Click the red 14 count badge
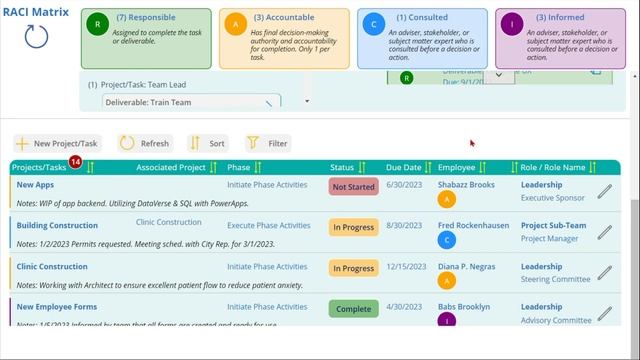The width and height of the screenshot is (640, 360). tap(75, 162)
